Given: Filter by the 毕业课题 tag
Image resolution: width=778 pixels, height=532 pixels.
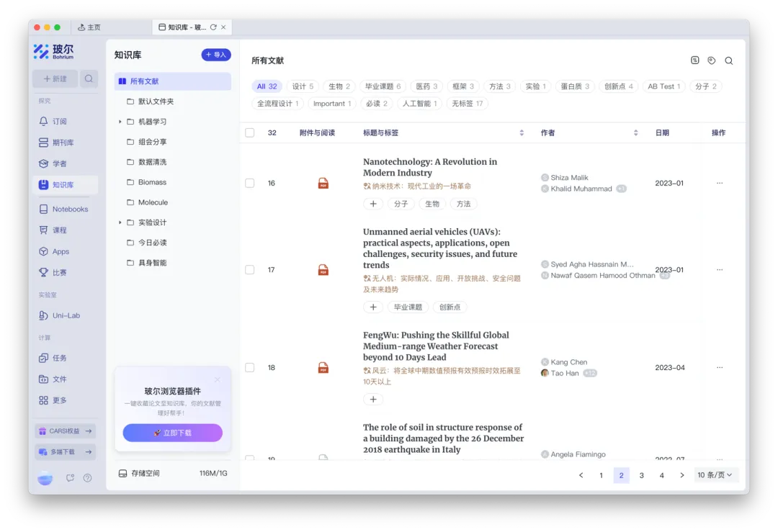Looking at the screenshot, I should coord(383,86).
